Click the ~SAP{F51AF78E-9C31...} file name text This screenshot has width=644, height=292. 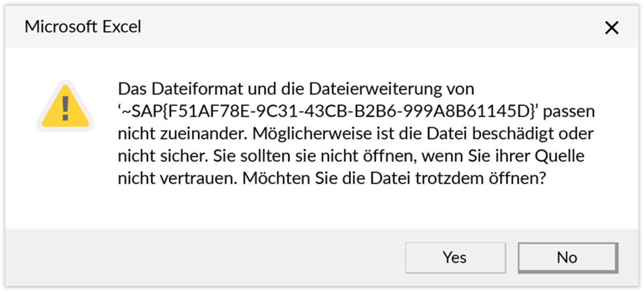[329, 111]
